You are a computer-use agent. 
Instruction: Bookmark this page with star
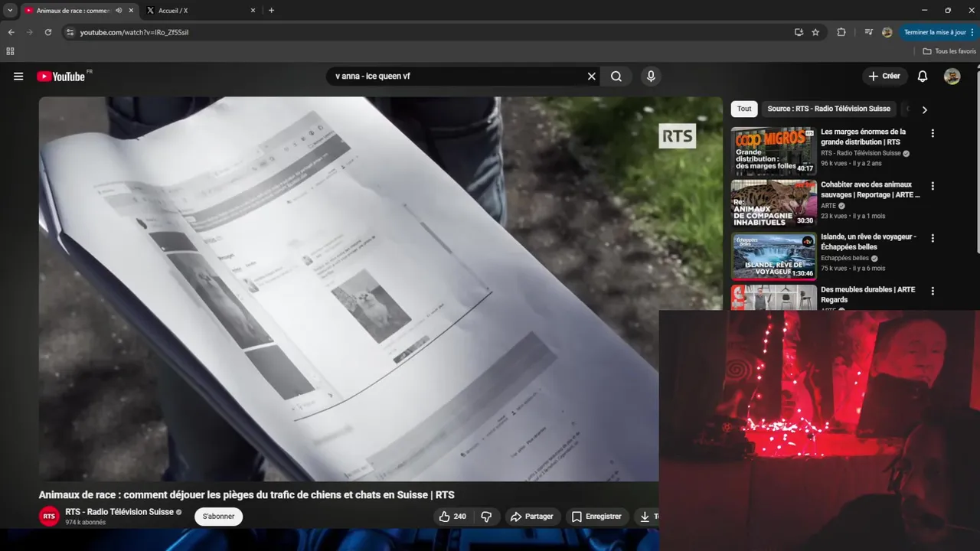pos(815,32)
